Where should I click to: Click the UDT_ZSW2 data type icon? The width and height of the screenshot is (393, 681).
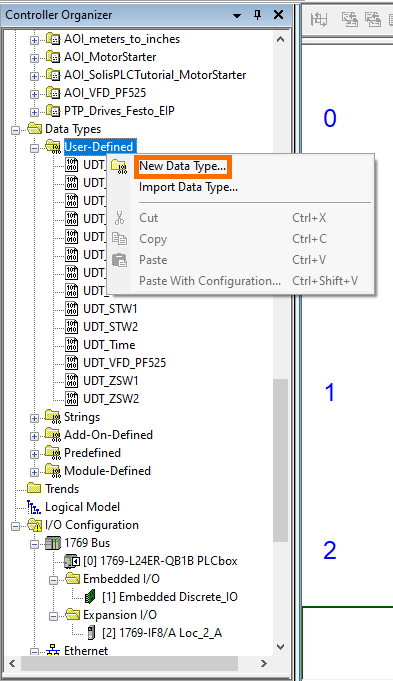72,399
